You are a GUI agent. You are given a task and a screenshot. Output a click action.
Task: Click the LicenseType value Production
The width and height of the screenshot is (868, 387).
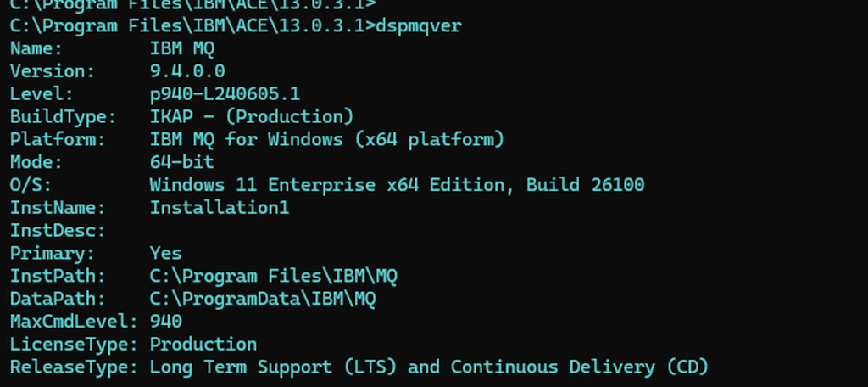(203, 345)
